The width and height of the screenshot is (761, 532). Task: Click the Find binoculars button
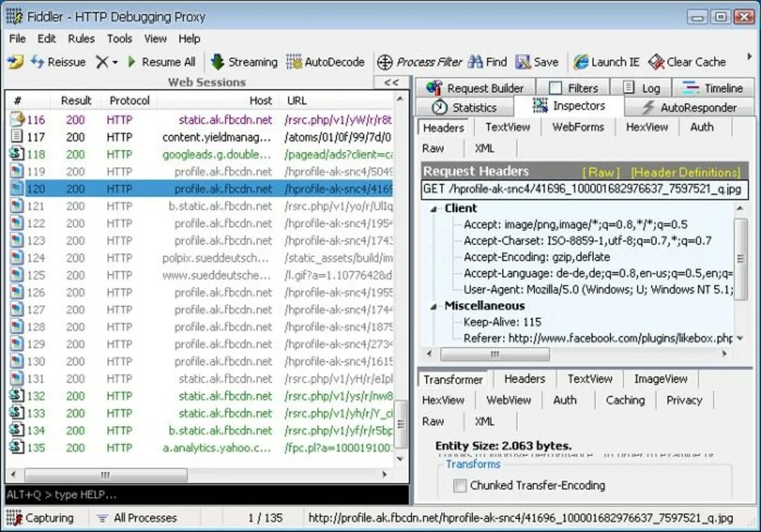point(487,62)
